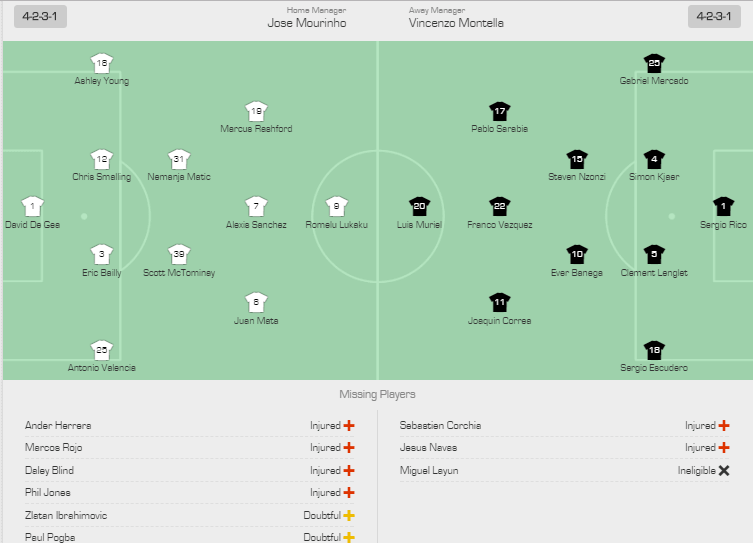Click Juan Mata's number 8 shirt icon

click(x=256, y=302)
